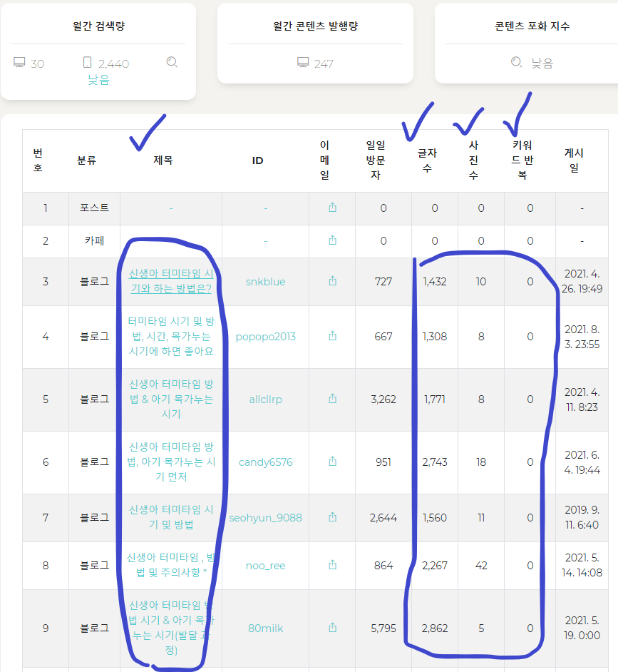The height and width of the screenshot is (672, 618).
Task: Click the share icon in 80milk row
Action: point(332,628)
